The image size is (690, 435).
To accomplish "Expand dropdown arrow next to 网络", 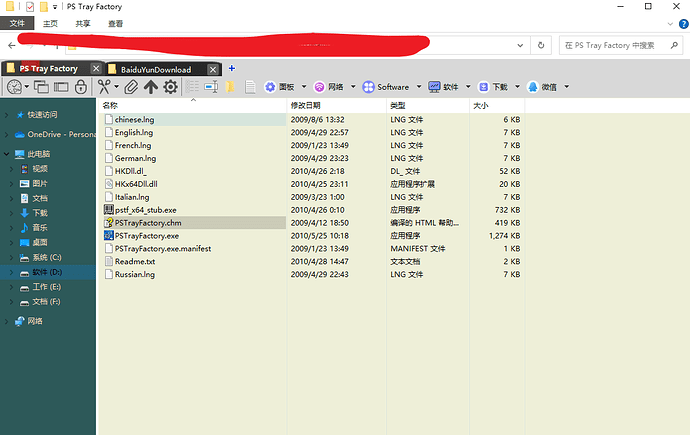I will click(x=353, y=87).
